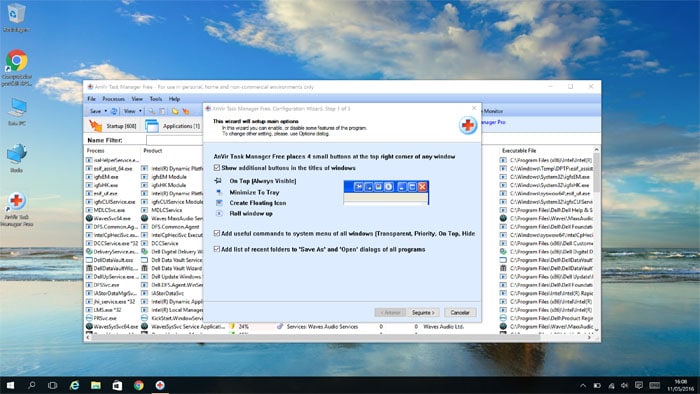The height and width of the screenshot is (394, 700).
Task: Open Windows Start menu
Action: pos(10,385)
